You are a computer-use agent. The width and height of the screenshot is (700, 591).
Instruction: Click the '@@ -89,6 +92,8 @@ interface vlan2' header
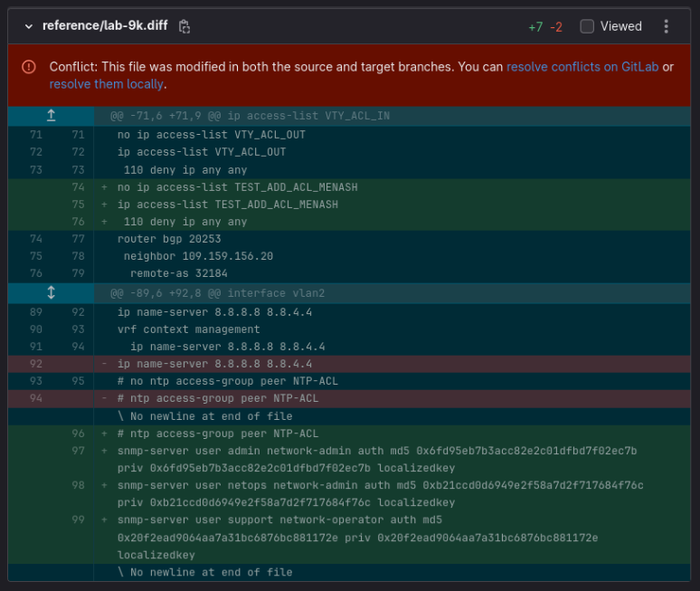(217, 293)
